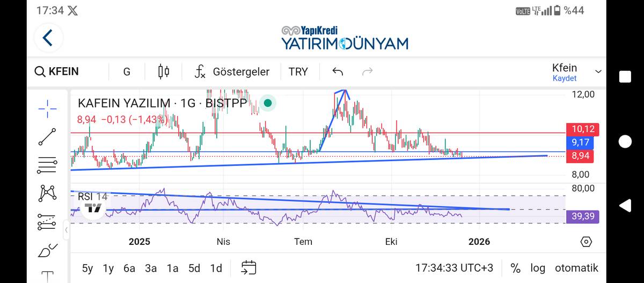Expand the Kfein layout dropdown arrow
Screen dimensions: 644x283
(598, 71)
